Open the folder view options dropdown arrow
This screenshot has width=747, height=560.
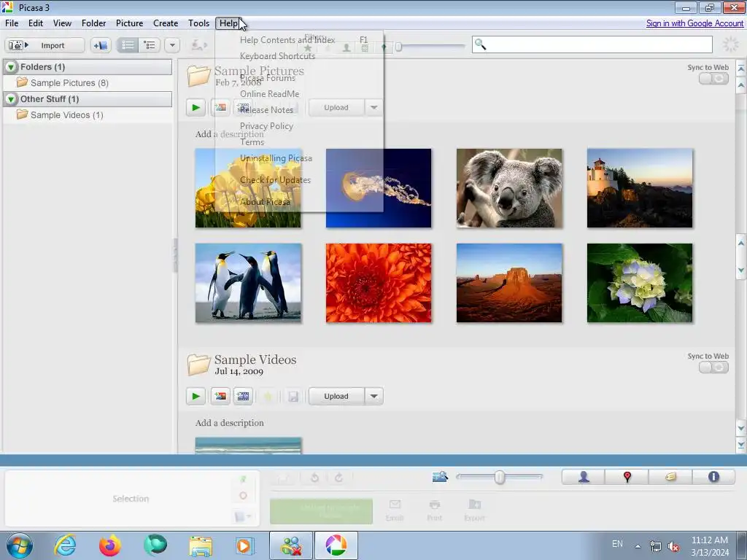[172, 45]
